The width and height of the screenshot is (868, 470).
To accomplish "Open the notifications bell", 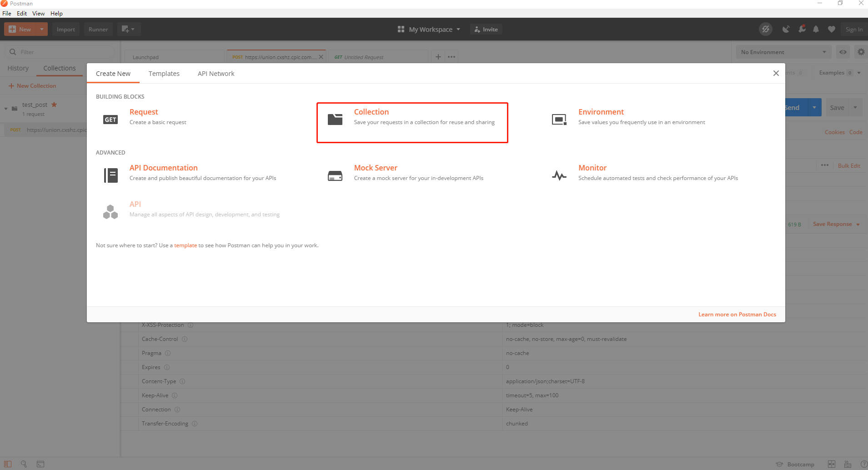I will click(816, 30).
